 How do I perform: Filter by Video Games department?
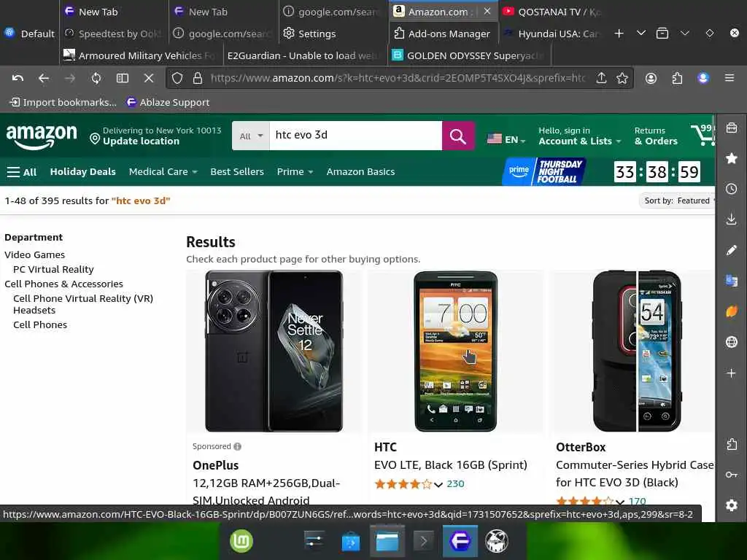click(35, 254)
